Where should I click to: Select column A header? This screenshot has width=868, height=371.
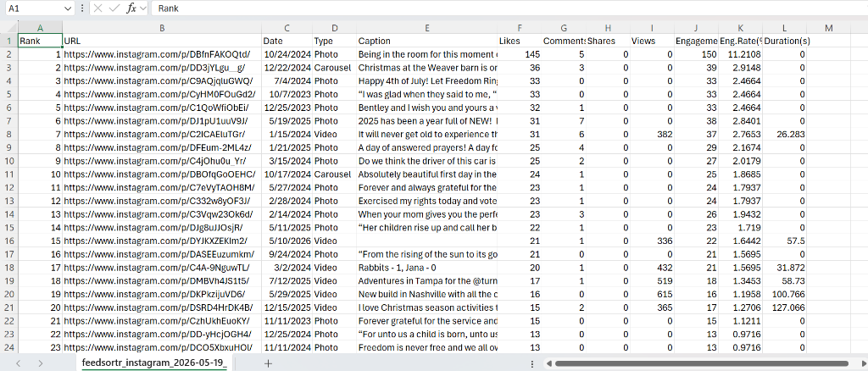point(40,28)
